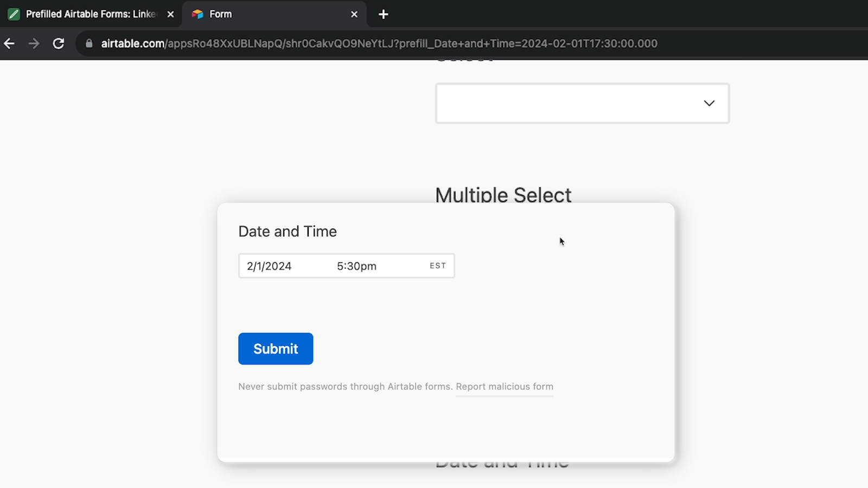Image resolution: width=868 pixels, height=488 pixels.
Task: Click the EST timezone label
Action: pyautogui.click(x=438, y=266)
